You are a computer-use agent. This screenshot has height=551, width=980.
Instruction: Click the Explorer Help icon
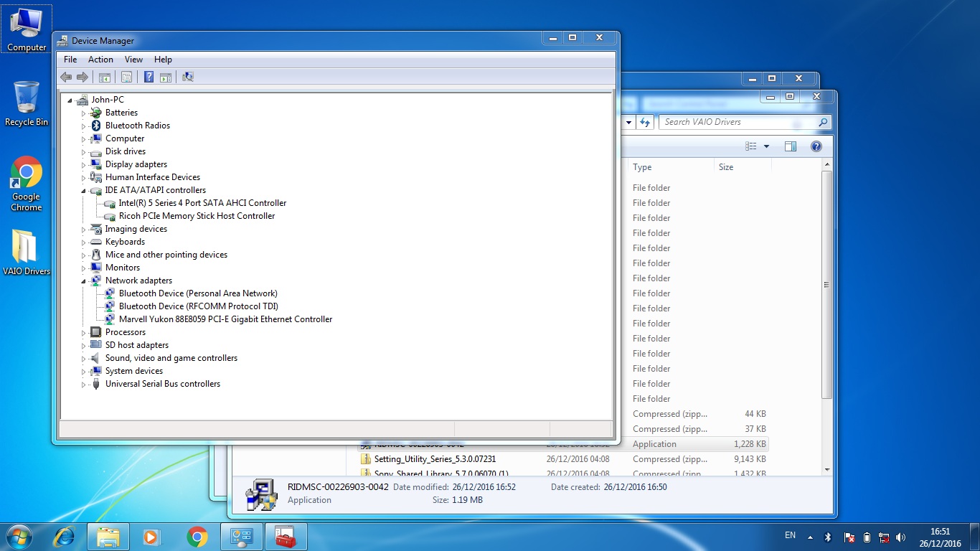click(x=816, y=146)
